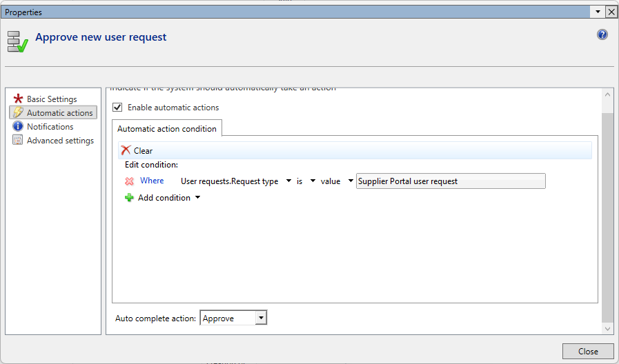Toggle the Enable automatic actions checkbox
This screenshot has height=364, width=619.
[117, 108]
